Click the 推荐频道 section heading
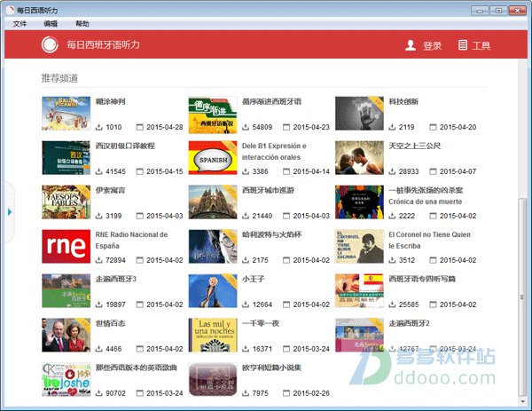This screenshot has width=532, height=411. click(59, 78)
